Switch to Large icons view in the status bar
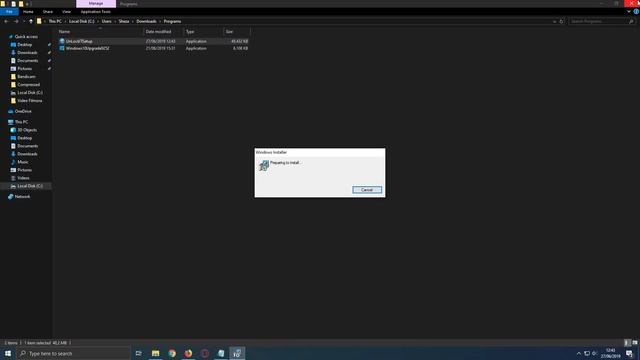Image resolution: width=640 pixels, height=360 pixels. coord(635,343)
